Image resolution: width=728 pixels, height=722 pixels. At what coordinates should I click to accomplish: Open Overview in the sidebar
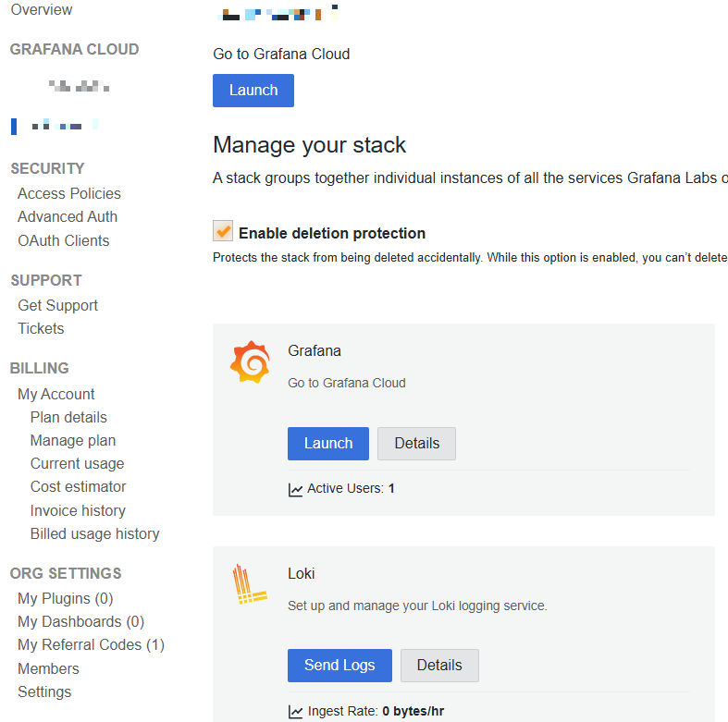(42, 10)
